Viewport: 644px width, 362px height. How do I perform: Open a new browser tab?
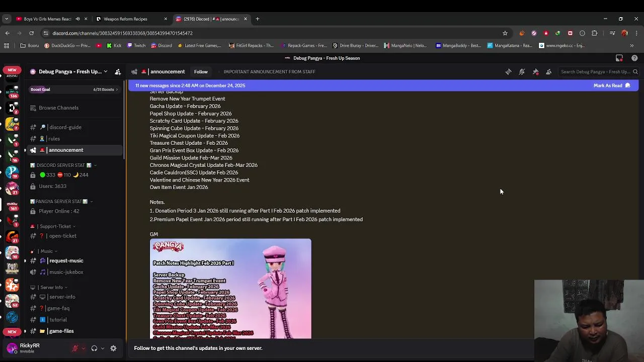click(257, 19)
